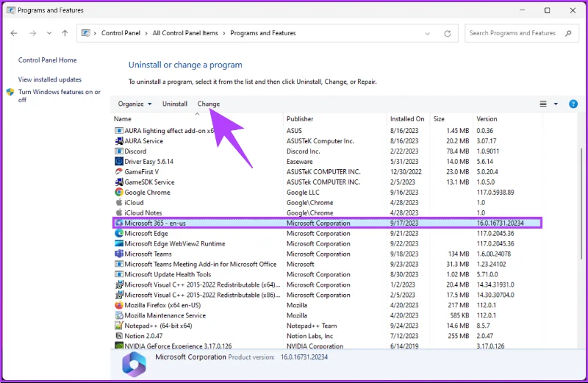Select the GameFirst V icon

[x=119, y=172]
